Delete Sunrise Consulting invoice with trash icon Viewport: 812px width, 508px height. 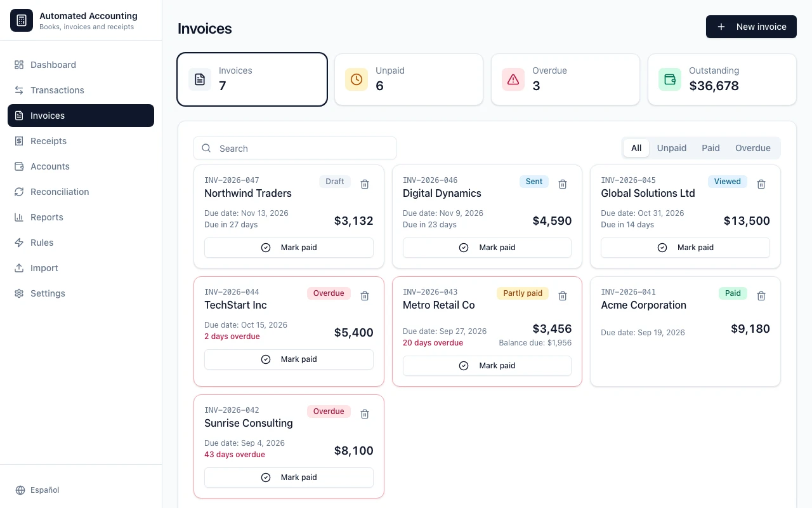click(x=365, y=414)
